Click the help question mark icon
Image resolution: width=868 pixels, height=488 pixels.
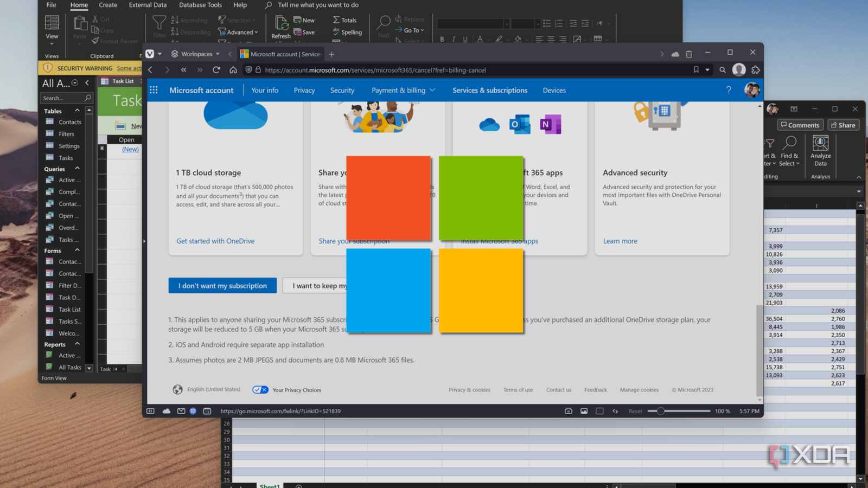(729, 90)
